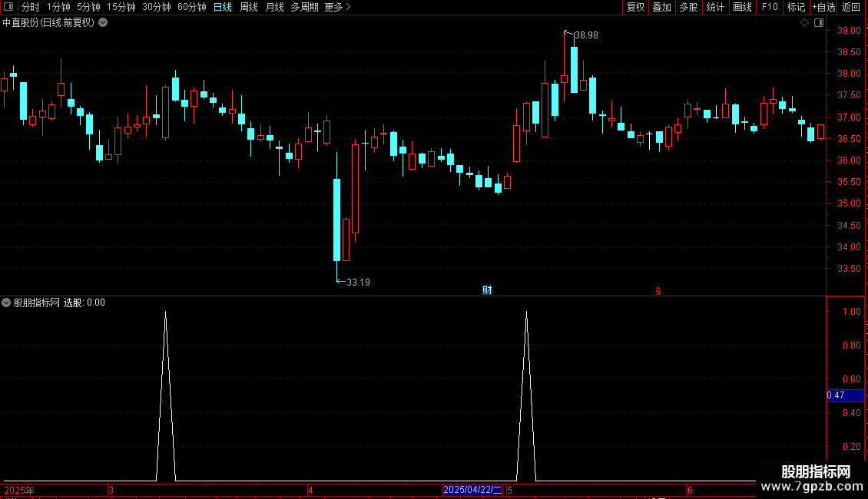Screen dimensions: 868x499
Task: Click the 叠加 overlay button
Action: pyautogui.click(x=661, y=7)
